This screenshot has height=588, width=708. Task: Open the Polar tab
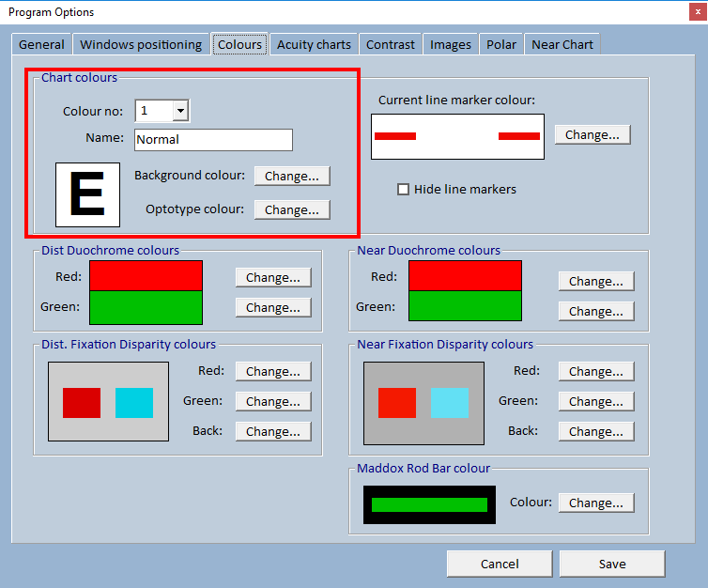501,45
